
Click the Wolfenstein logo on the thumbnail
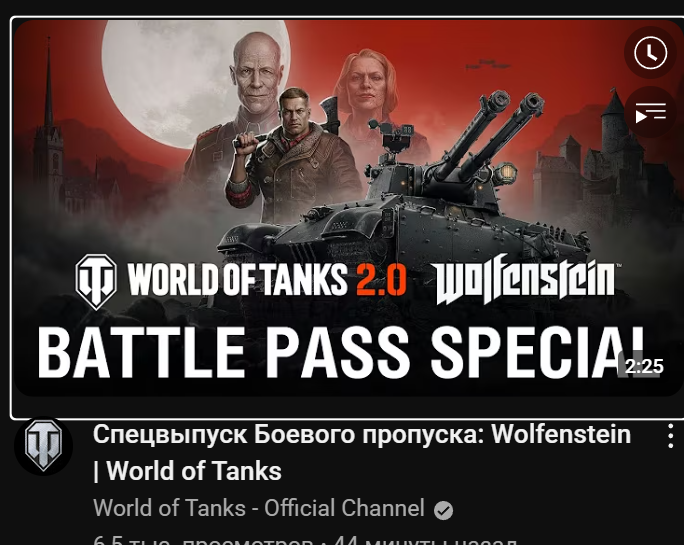tap(526, 279)
